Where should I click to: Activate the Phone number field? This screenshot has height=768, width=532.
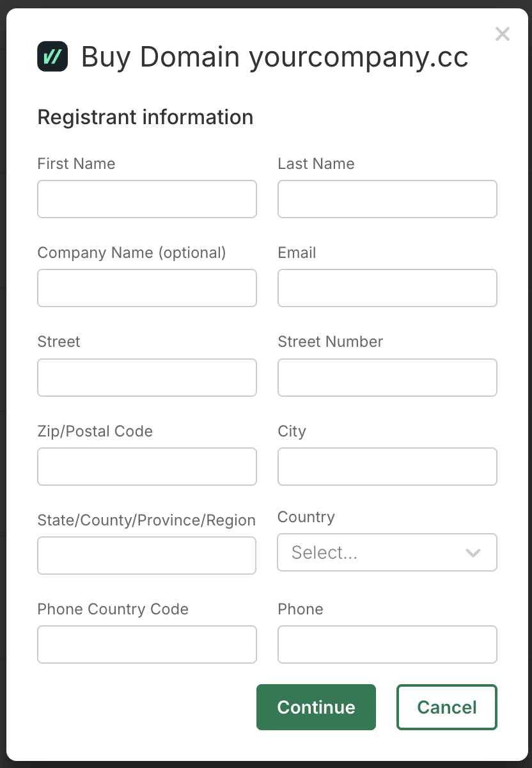pyautogui.click(x=387, y=644)
